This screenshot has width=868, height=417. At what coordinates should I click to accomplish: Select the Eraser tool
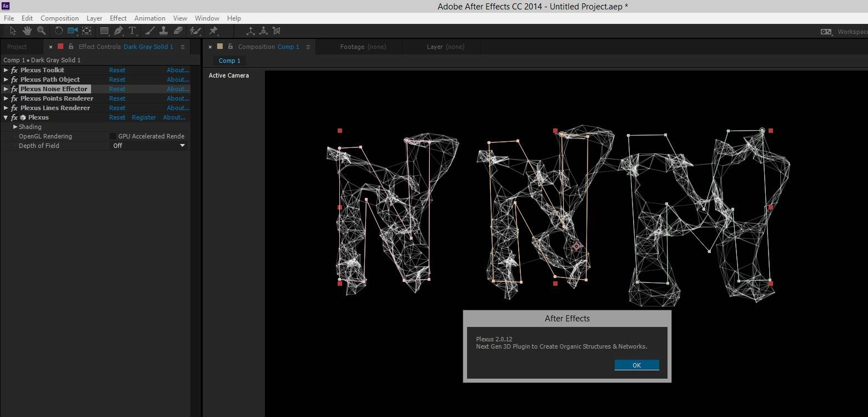[x=178, y=31]
